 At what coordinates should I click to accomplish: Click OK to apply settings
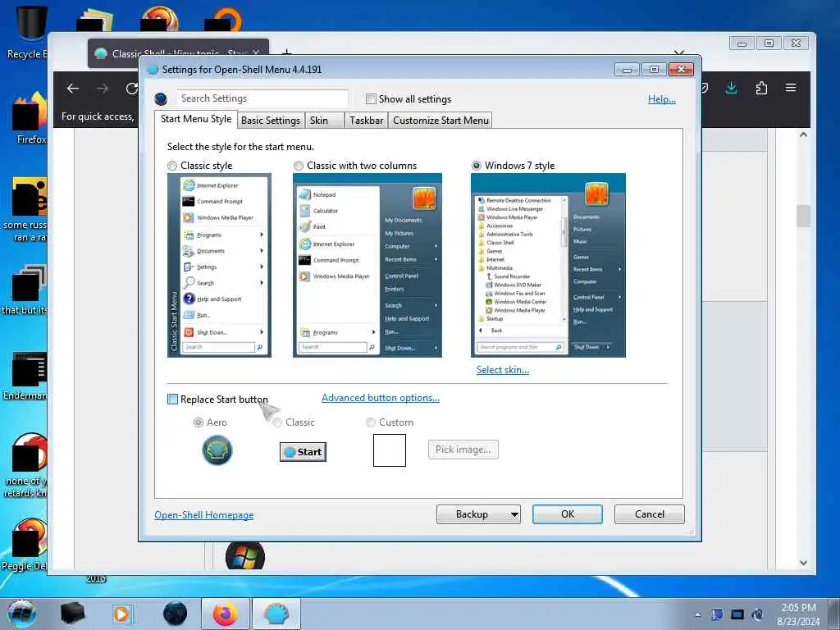[x=568, y=514]
